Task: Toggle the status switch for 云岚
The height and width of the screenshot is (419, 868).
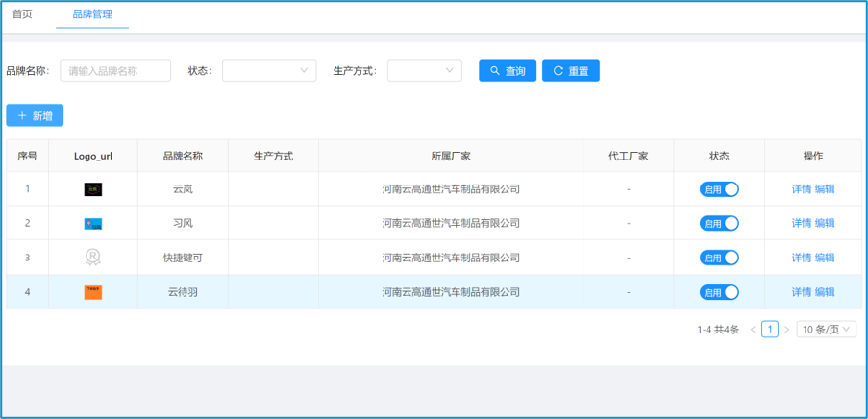Action: pyautogui.click(x=719, y=189)
